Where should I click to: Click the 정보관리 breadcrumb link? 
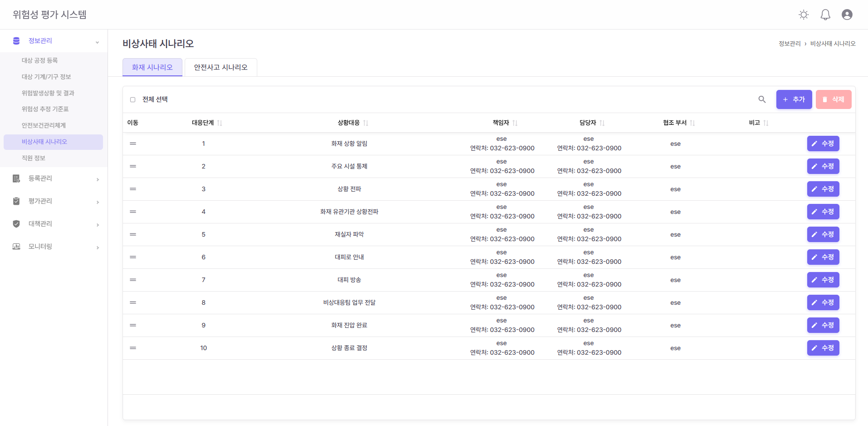(x=790, y=44)
